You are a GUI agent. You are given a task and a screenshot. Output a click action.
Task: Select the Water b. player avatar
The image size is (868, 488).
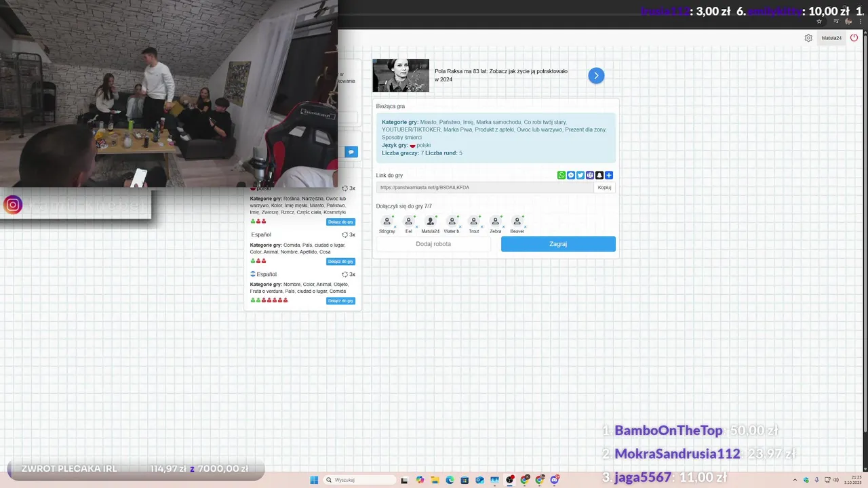pos(452,221)
